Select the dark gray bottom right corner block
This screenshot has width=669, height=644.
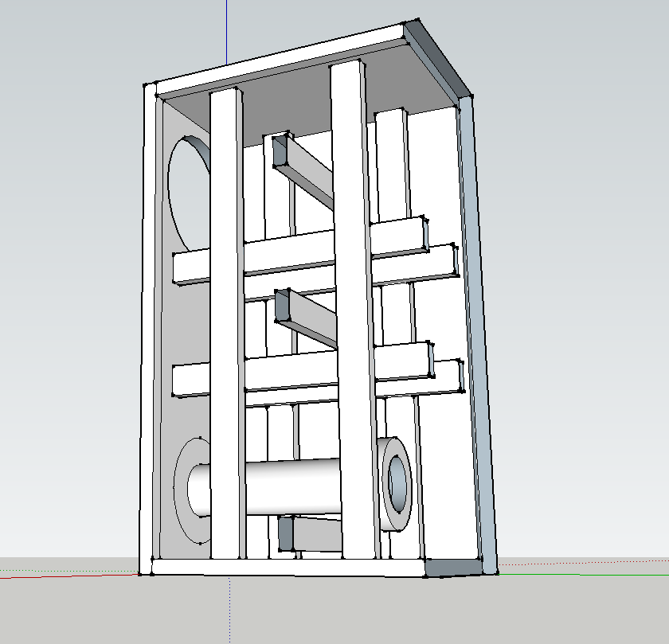point(452,567)
